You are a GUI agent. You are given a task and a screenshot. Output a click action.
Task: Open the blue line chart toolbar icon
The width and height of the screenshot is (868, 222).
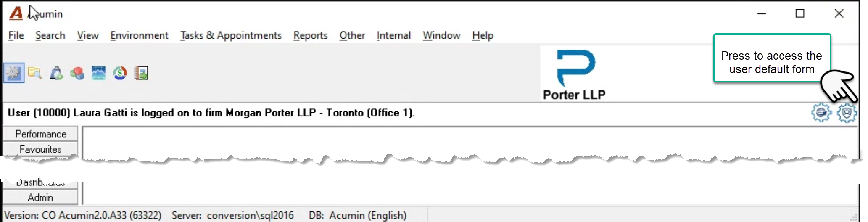coord(99,73)
